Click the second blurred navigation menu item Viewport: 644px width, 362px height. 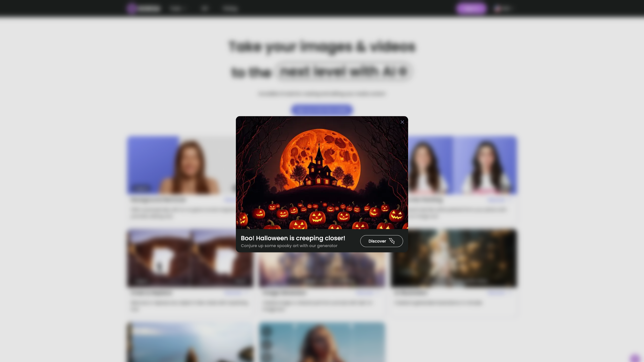click(x=205, y=8)
